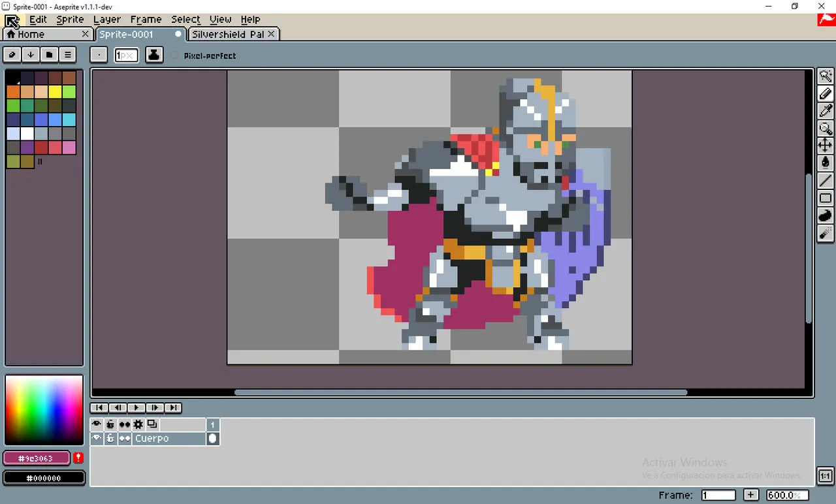
Task: Go to the next frame
Action: tap(155, 407)
